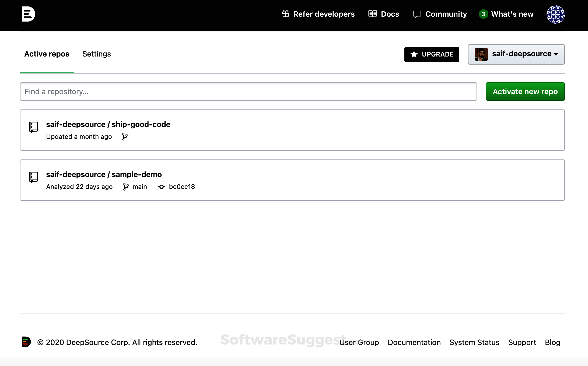Click the star icon inside the Upgrade button
Image resolution: width=588 pixels, height=366 pixels.
[x=414, y=54]
